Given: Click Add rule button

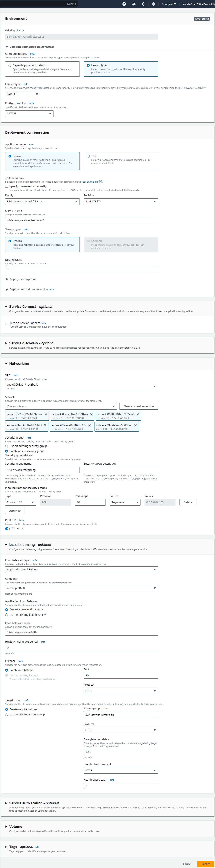Looking at the screenshot, I should click(15, 511).
